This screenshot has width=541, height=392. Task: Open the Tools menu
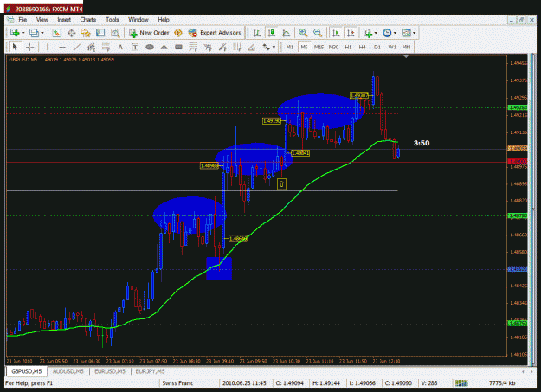pos(113,20)
